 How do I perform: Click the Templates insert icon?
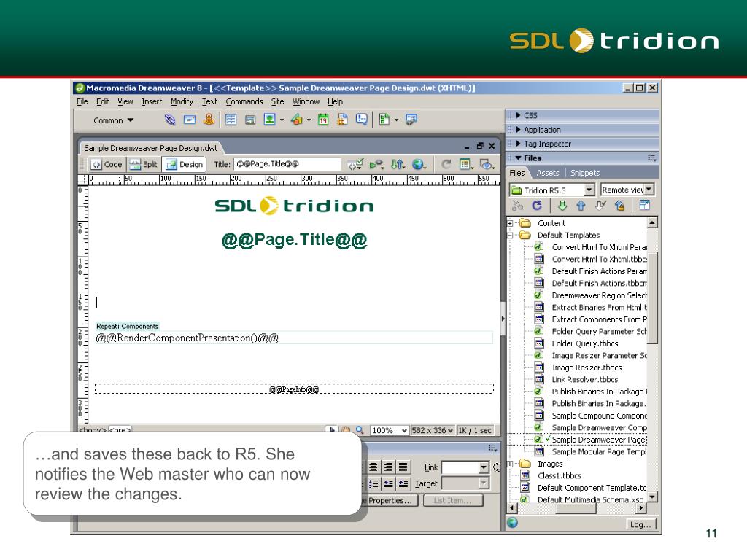click(x=384, y=120)
